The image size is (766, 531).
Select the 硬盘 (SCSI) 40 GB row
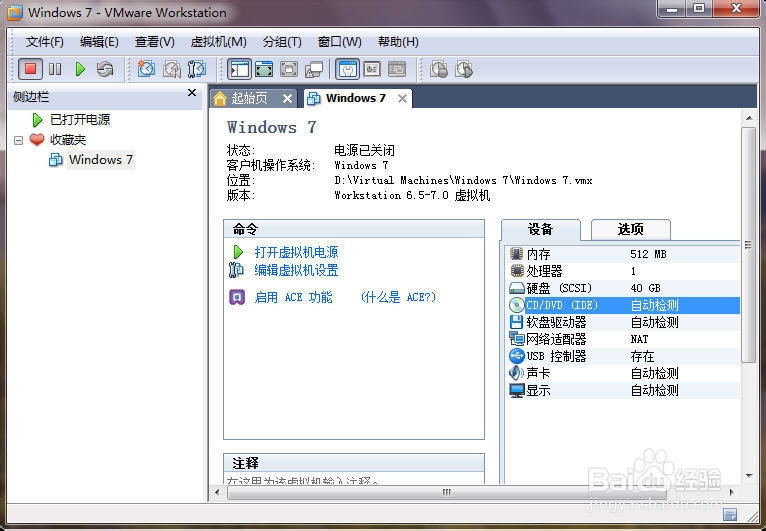coord(623,288)
